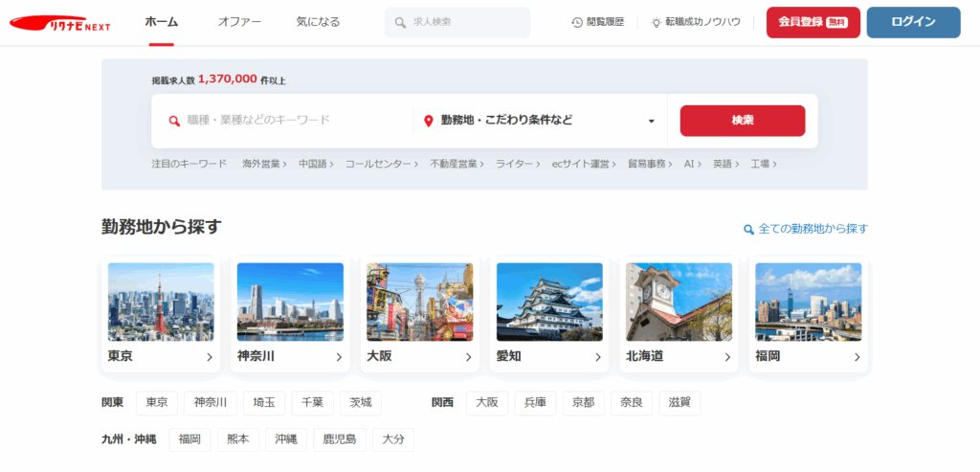Viewport: 980px width, 472px height.
Task: Click the lightbulb icon for 転職成功ノウハウ
Action: (657, 22)
